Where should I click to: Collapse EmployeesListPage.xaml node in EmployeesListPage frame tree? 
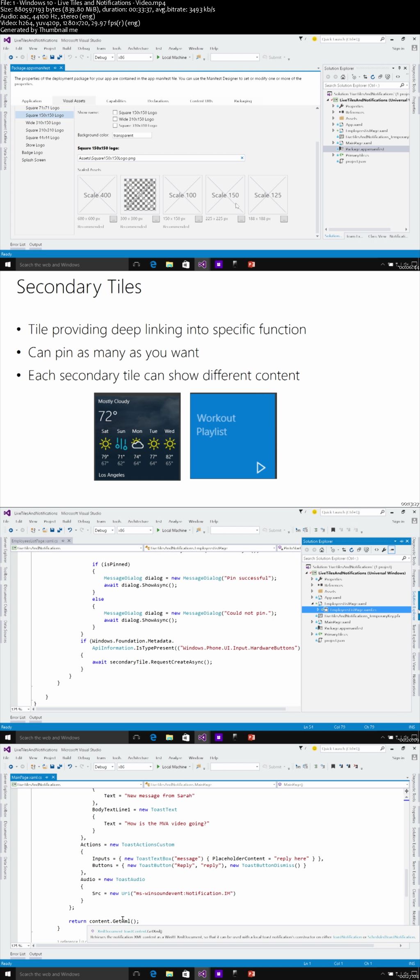click(312, 604)
